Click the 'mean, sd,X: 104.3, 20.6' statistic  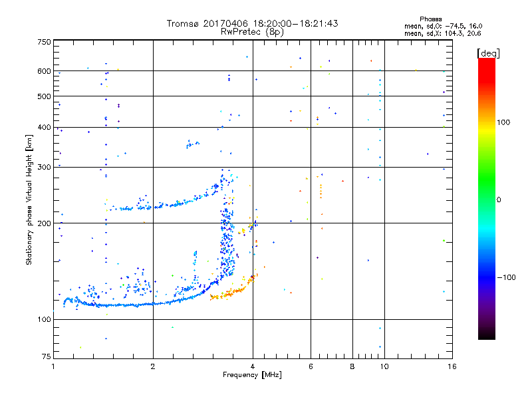click(442, 33)
